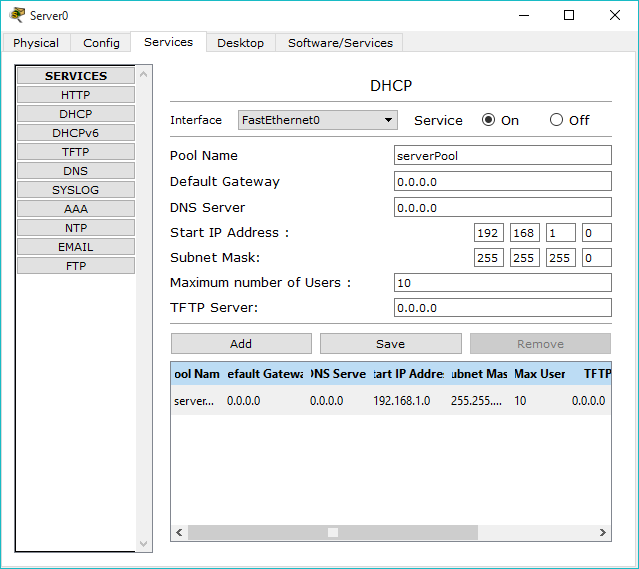Viewport: 639px width, 569px height.
Task: Click Subnet Mask column header
Action: click(x=479, y=374)
